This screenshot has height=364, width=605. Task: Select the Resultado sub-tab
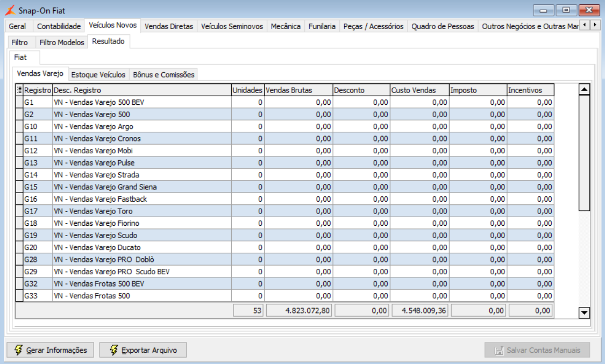[109, 41]
